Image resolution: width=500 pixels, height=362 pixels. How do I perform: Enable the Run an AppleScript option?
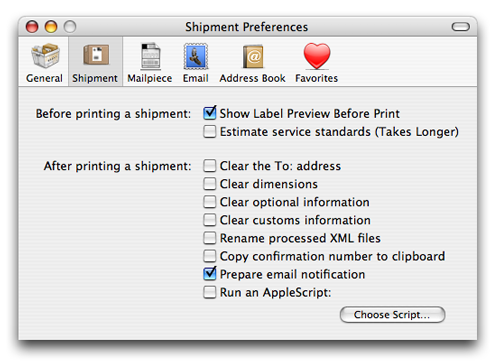pyautogui.click(x=210, y=292)
